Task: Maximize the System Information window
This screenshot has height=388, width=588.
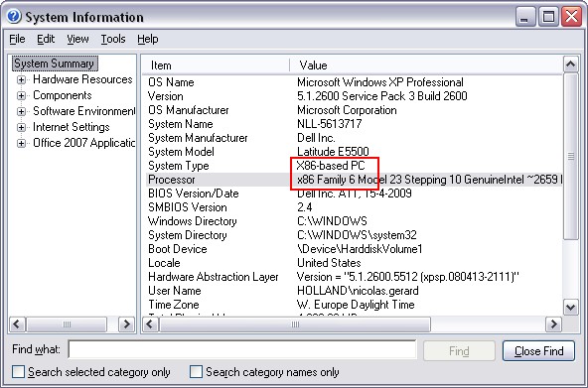Action: [548, 17]
